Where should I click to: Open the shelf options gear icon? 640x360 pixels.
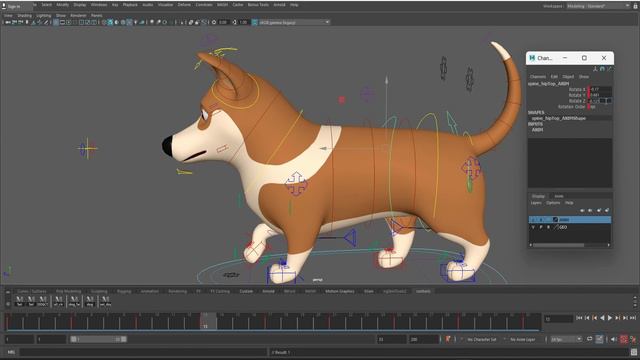[8, 304]
